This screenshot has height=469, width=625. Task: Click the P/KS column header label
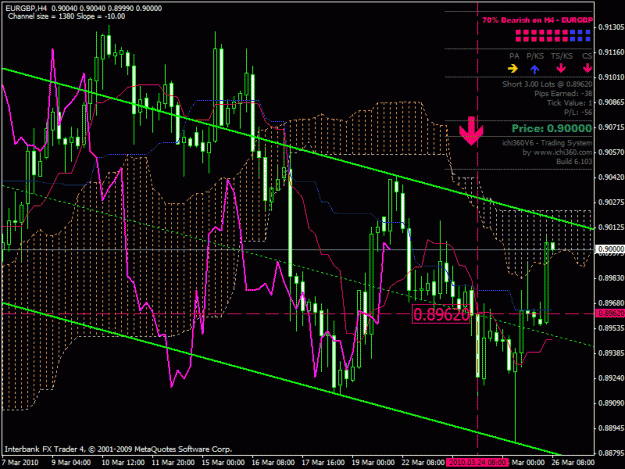(x=535, y=56)
